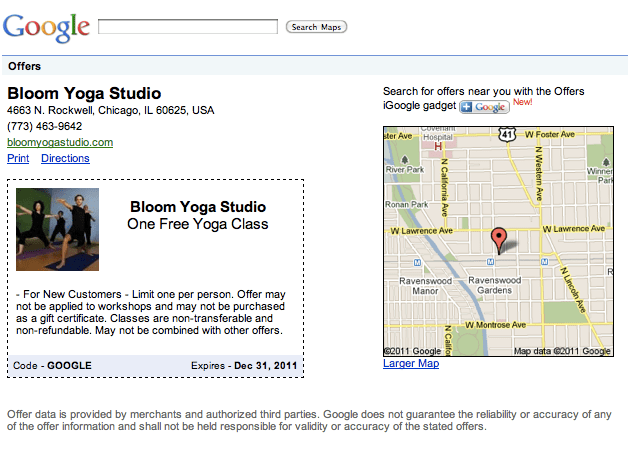
Task: Add the Offers iGoogle gadget
Action: pos(484,107)
